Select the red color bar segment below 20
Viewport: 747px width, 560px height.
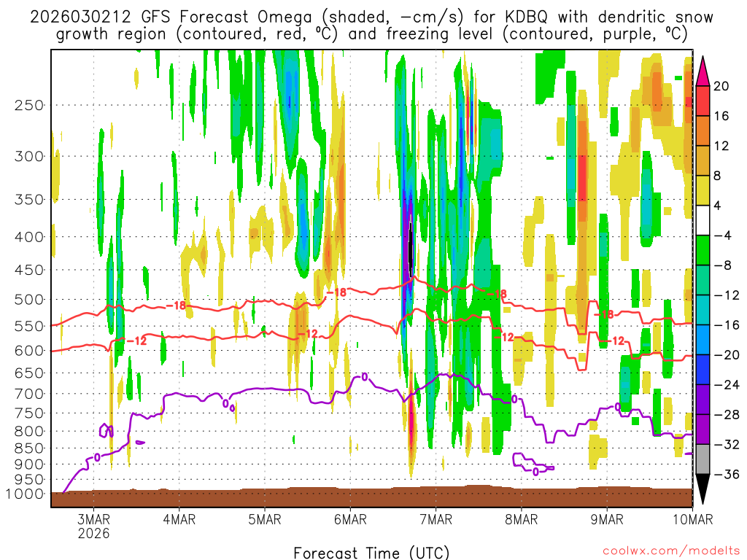click(703, 101)
